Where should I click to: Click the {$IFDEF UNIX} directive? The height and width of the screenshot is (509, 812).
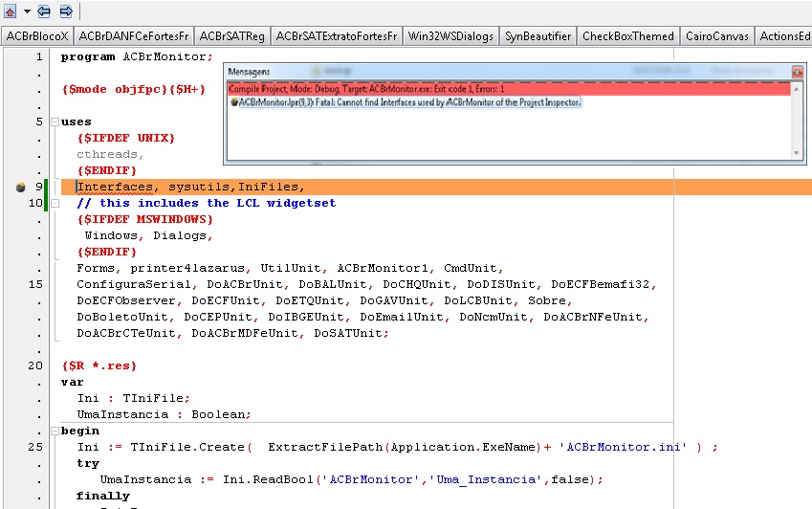[126, 138]
